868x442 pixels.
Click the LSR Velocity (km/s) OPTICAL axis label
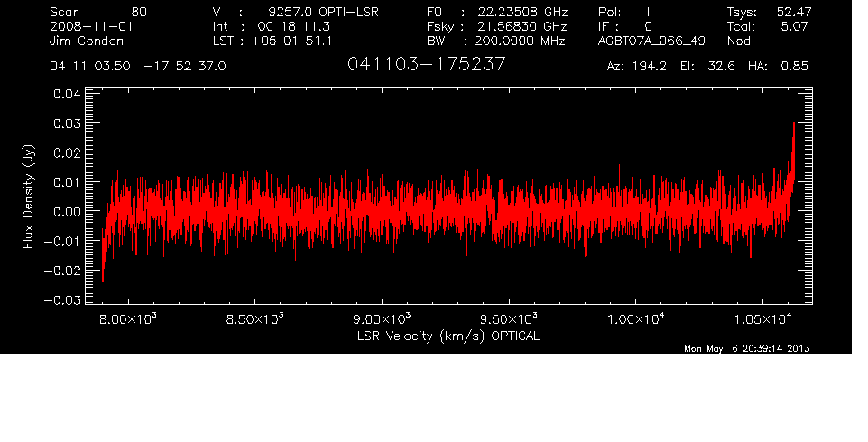pos(447,336)
